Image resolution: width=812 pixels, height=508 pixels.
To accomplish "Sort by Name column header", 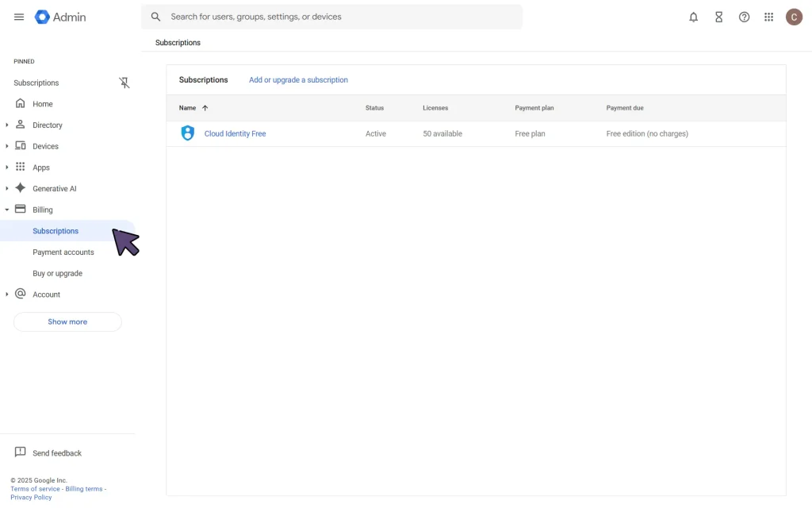I will pyautogui.click(x=187, y=108).
